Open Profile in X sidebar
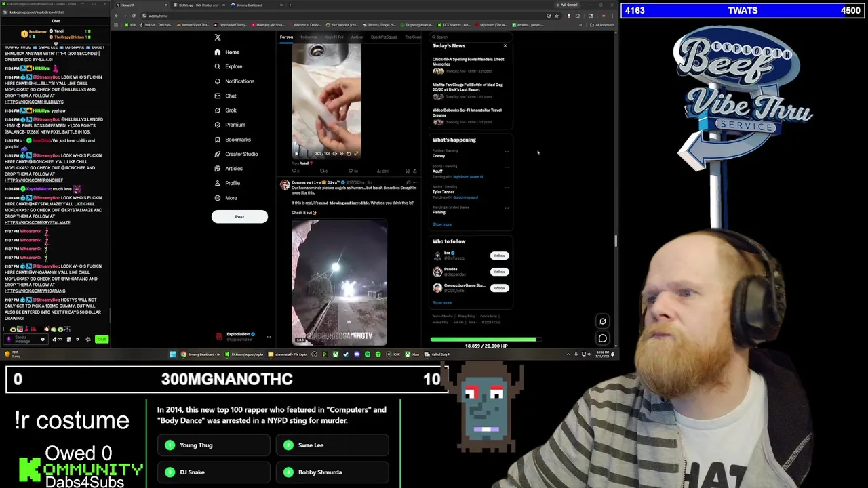The image size is (868, 488). coord(226,183)
